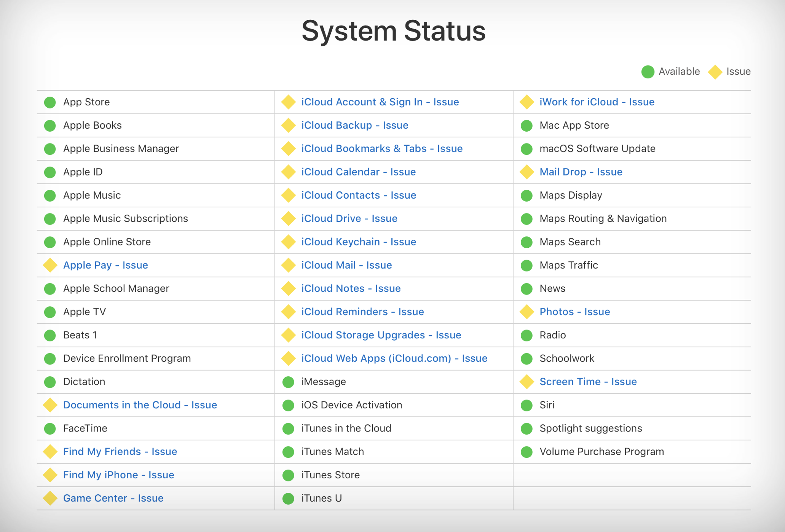785x532 pixels.
Task: Click the Maps Routing & Navigation entry
Action: (x=603, y=218)
